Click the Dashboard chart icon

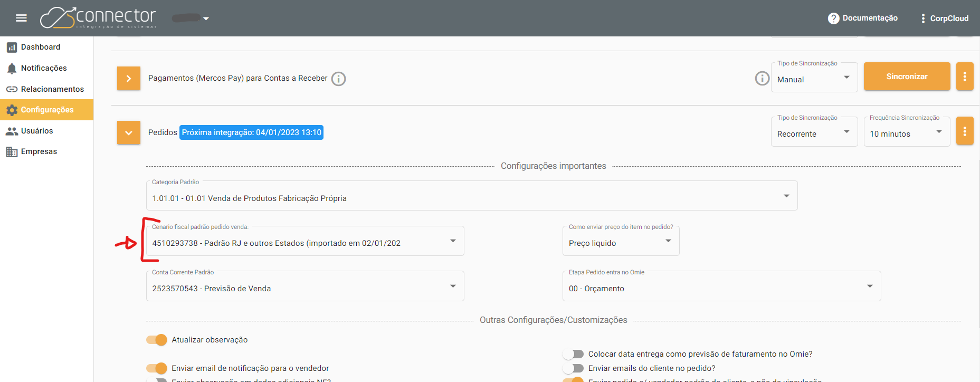point(12,47)
